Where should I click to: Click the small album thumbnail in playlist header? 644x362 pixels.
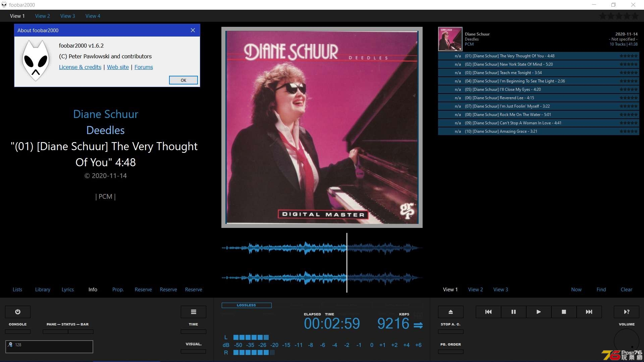click(x=450, y=39)
